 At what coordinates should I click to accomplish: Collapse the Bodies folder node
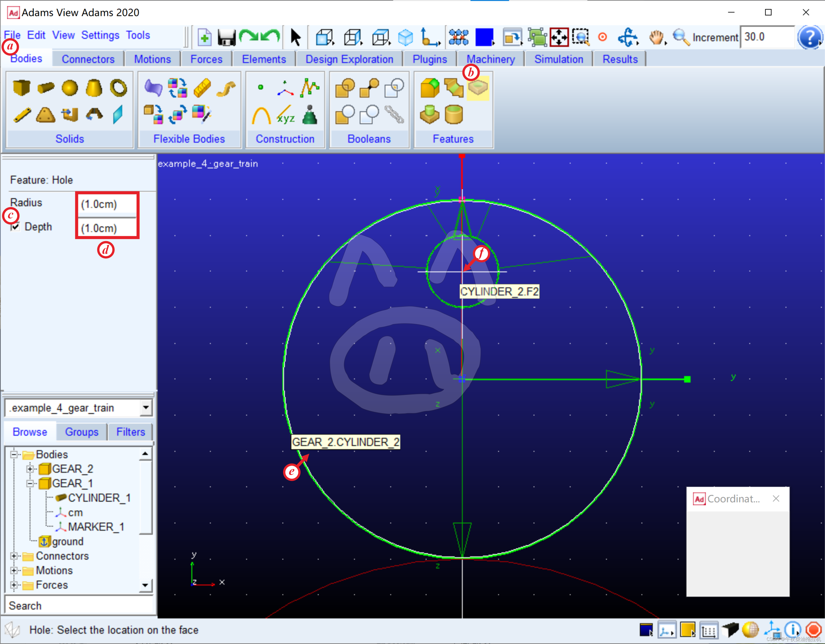click(14, 454)
